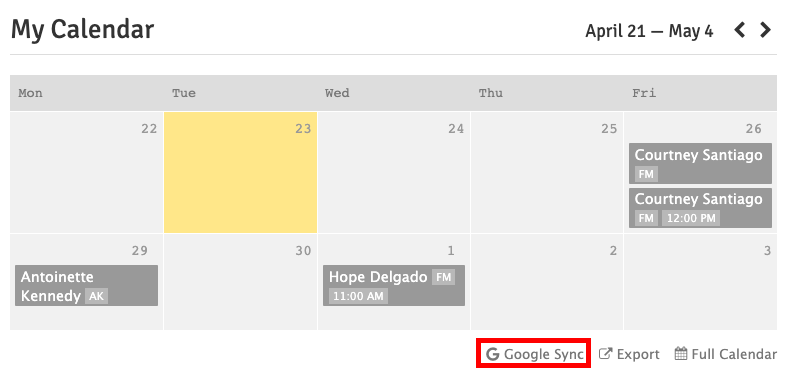
Task: Select highlighted Tuesday 23 day cell
Action: pyautogui.click(x=240, y=172)
